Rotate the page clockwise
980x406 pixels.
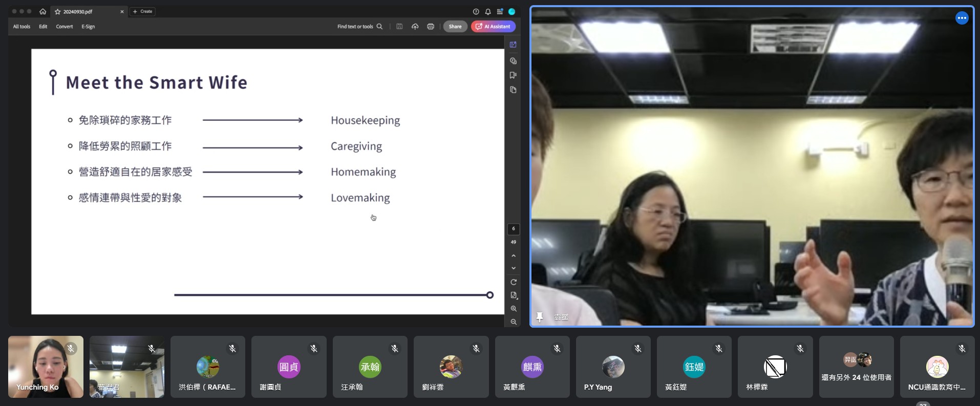(513, 282)
